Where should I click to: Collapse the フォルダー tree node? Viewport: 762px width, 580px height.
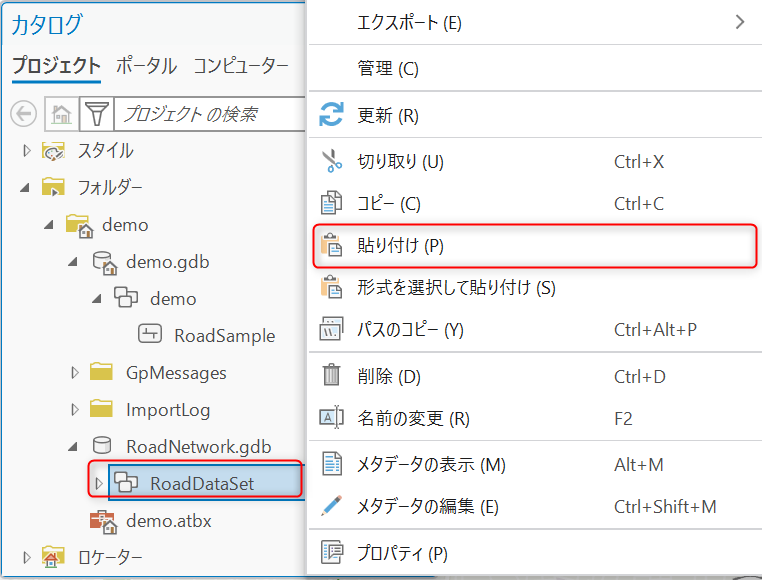pyautogui.click(x=25, y=188)
